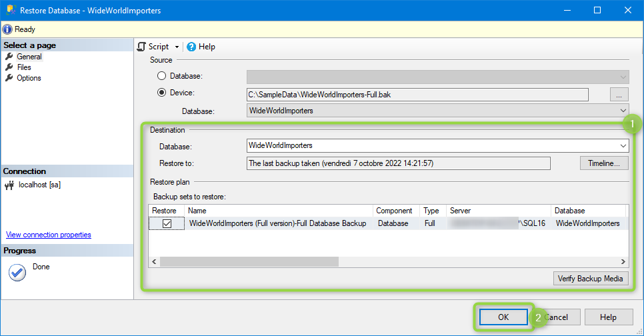Open the General page
The height and width of the screenshot is (336, 644).
tap(29, 57)
